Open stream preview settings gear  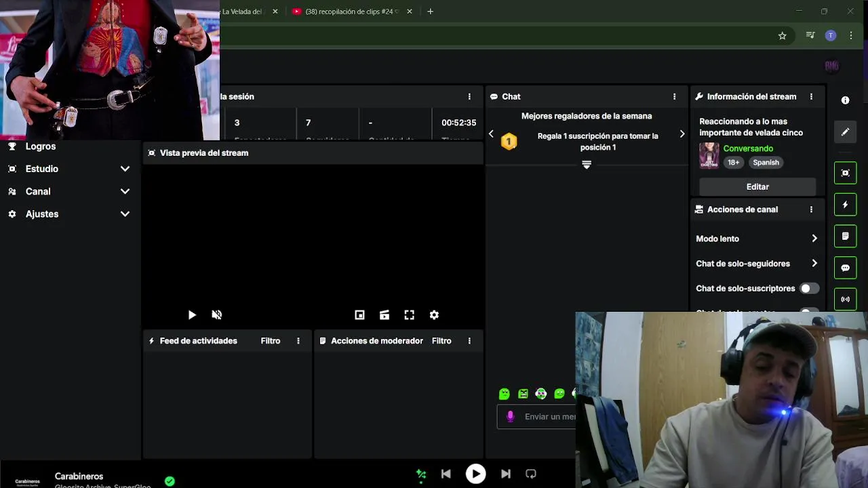[x=434, y=315]
